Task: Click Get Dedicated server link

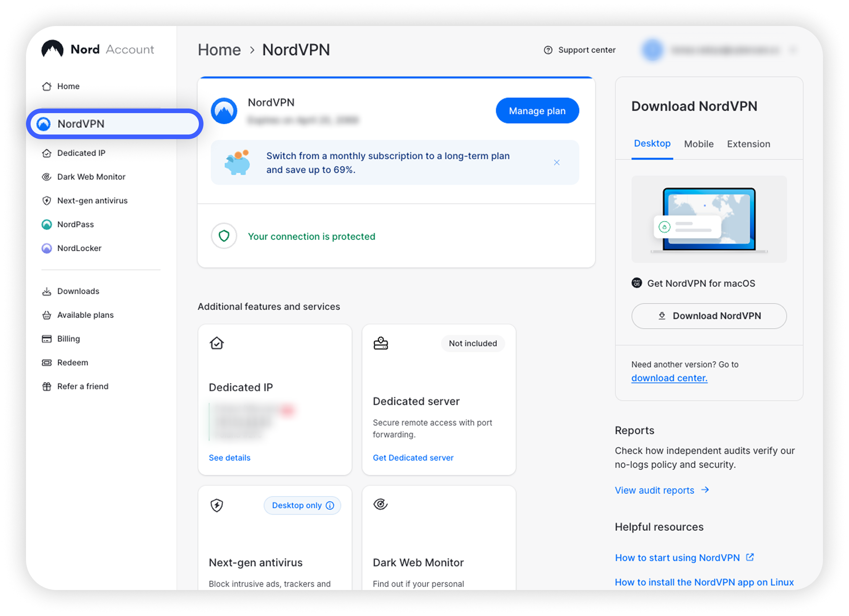Action: click(413, 457)
